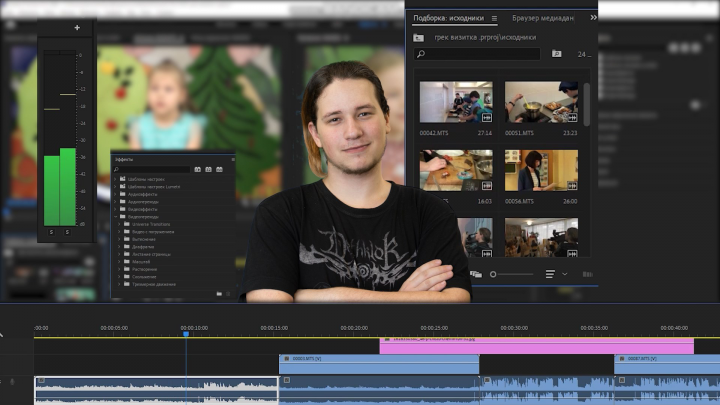Screen dimensions: 720x405
Task: Expand hidden panel tabs with double chevron
Action: (593, 17)
